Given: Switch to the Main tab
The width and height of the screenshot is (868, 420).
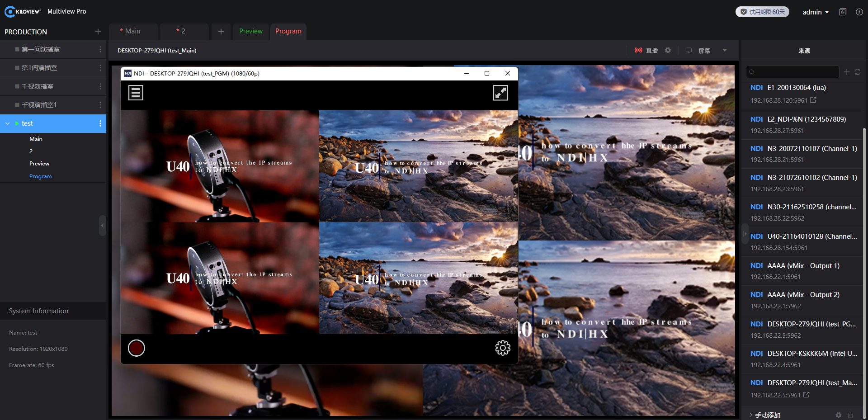Looking at the screenshot, I should pos(132,31).
